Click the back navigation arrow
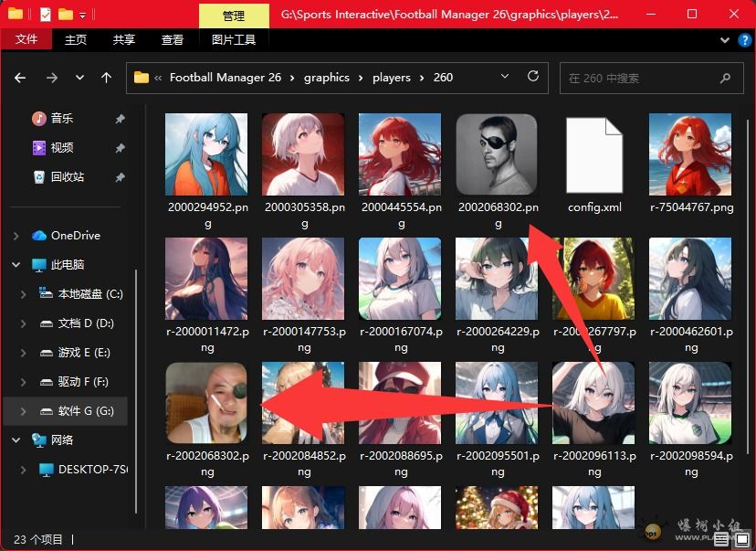756x551 pixels. tap(19, 78)
